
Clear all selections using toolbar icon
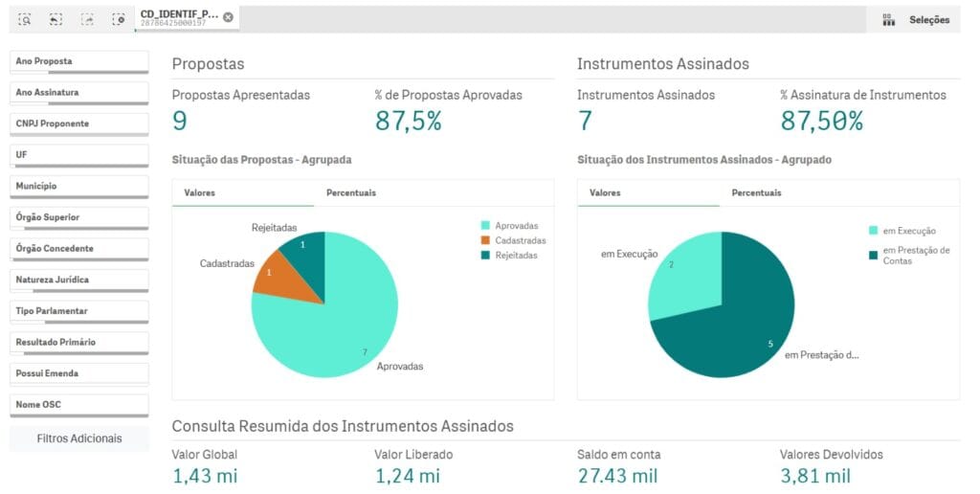point(119,19)
